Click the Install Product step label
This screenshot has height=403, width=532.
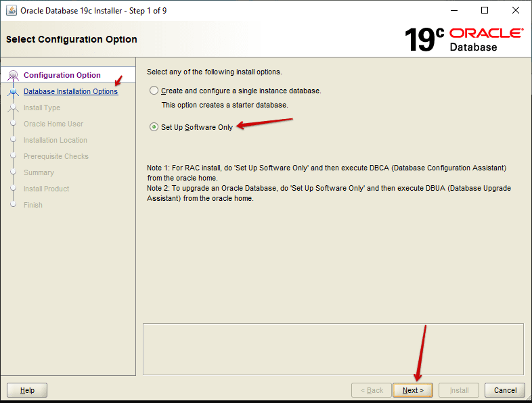click(46, 189)
